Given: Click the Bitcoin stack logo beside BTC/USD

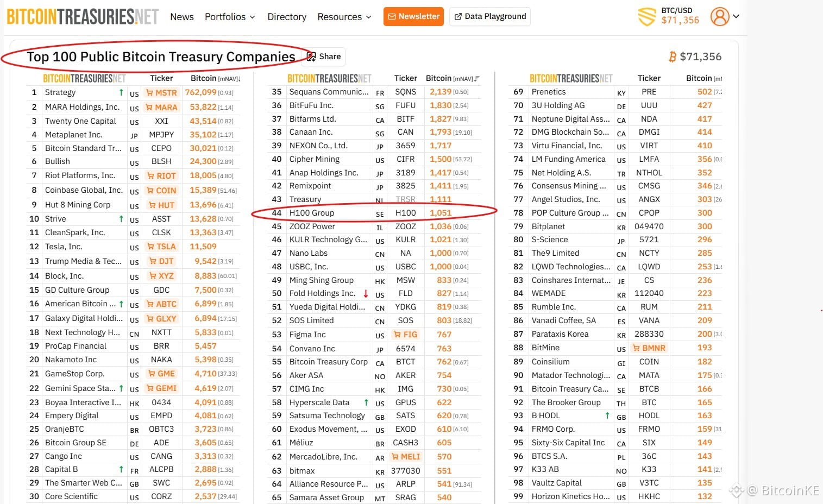Looking at the screenshot, I should click(x=646, y=16).
